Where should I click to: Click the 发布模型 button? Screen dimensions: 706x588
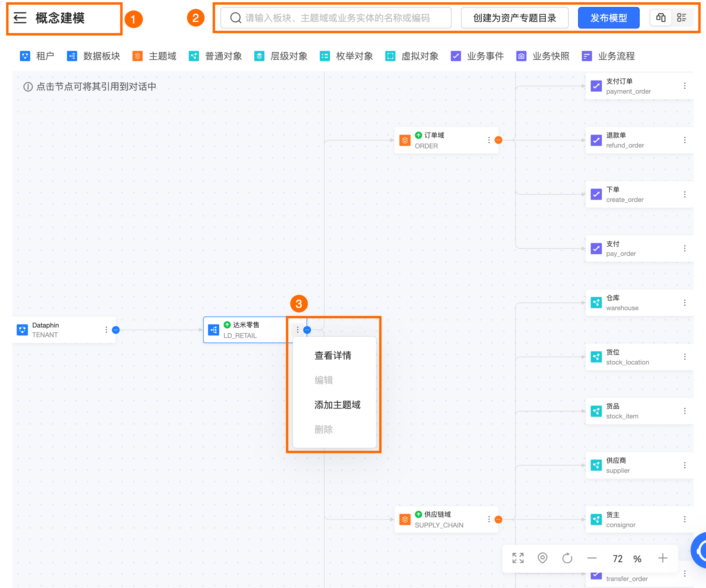[x=609, y=18]
